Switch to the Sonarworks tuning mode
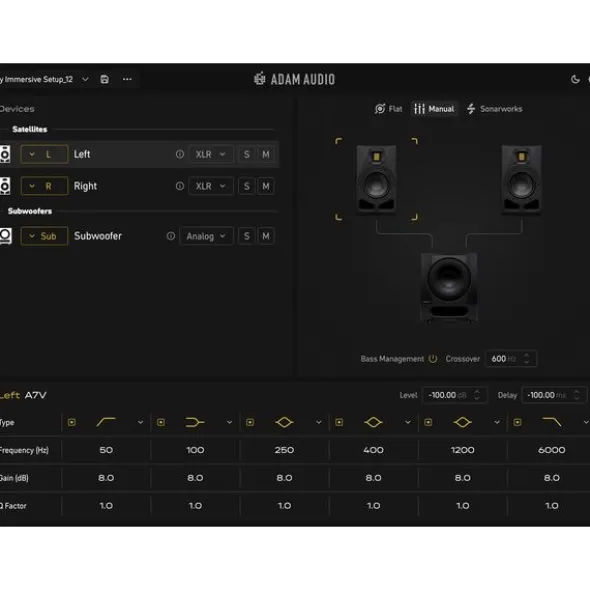 494,109
